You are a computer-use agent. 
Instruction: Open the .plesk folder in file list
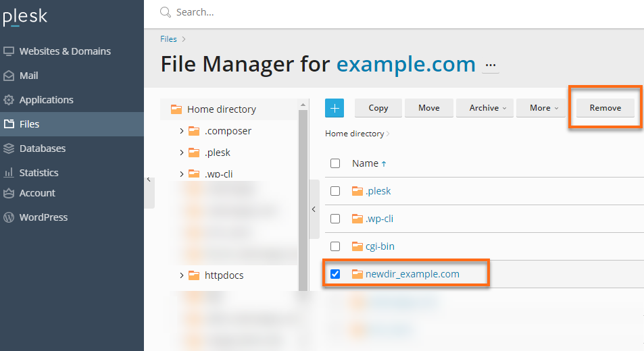pyautogui.click(x=378, y=191)
